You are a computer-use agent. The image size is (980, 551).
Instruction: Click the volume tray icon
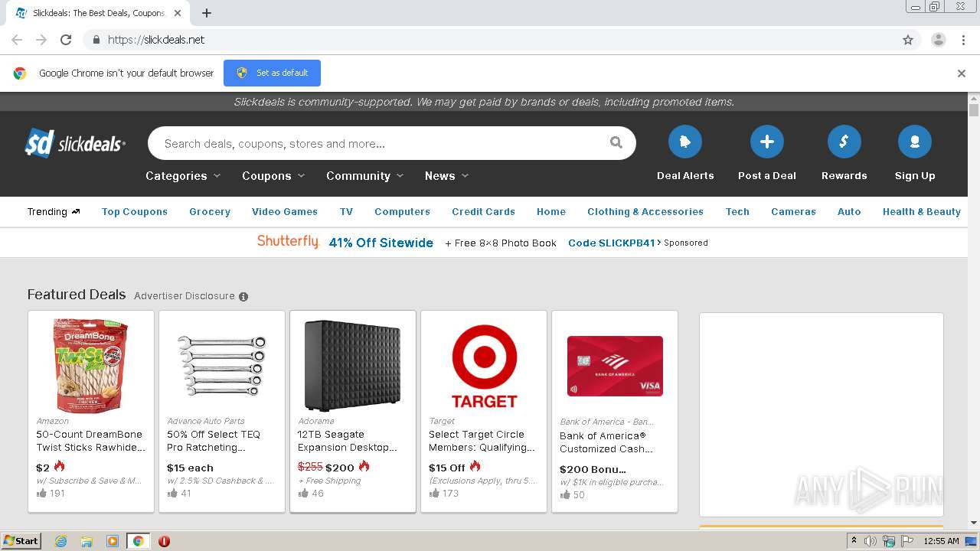[871, 541]
